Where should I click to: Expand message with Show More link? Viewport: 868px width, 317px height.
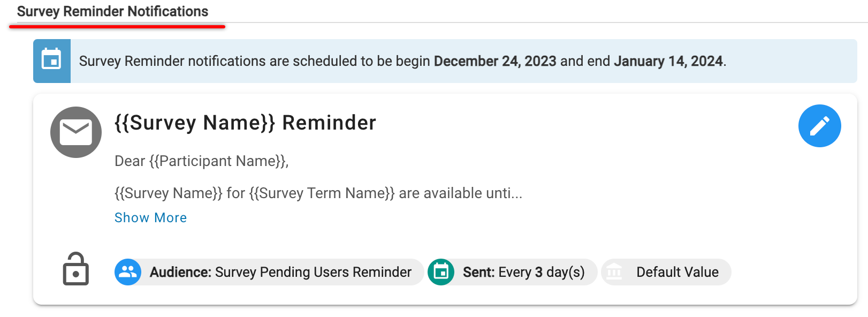tap(150, 217)
